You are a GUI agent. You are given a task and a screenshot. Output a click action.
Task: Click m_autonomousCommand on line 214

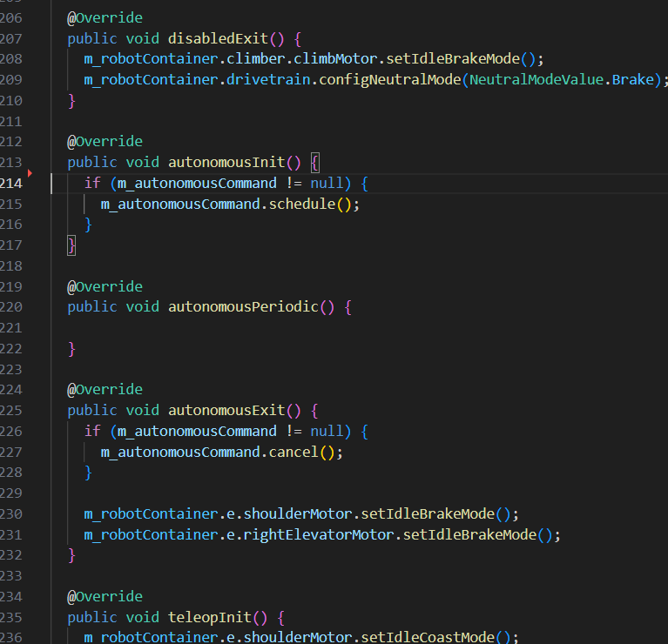[x=197, y=183]
